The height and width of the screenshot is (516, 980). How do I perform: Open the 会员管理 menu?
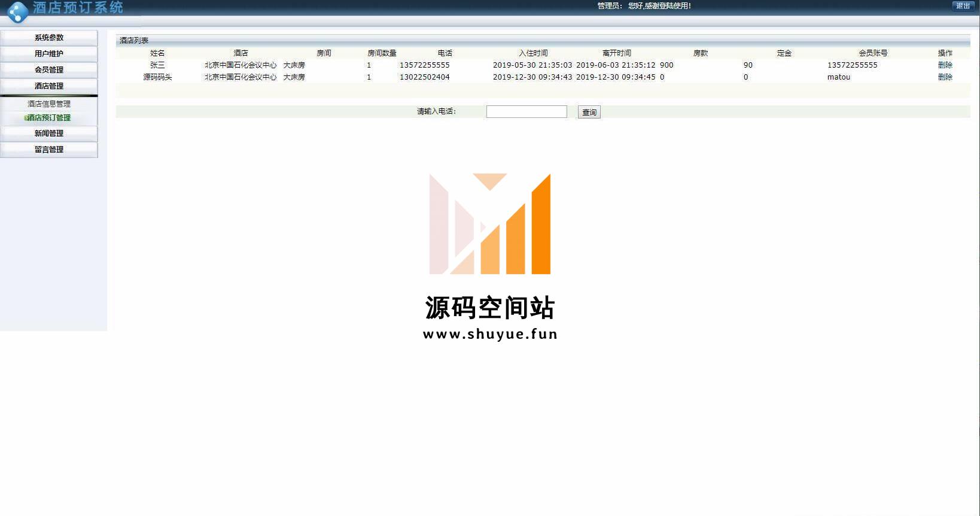(49, 70)
